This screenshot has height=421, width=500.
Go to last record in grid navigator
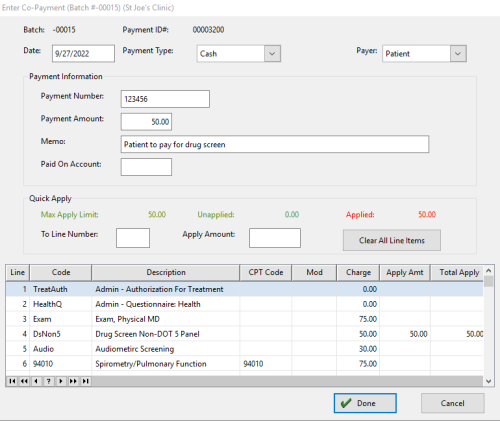pos(85,381)
